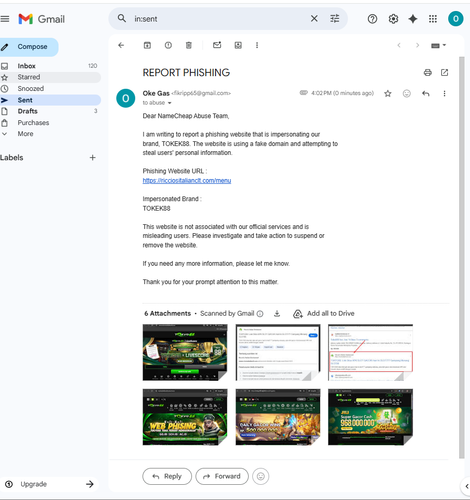Expand recipient details next to 'to abuse'
This screenshot has width=470, height=500.
click(169, 103)
